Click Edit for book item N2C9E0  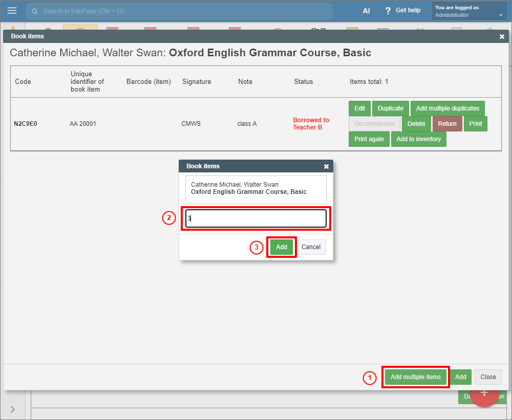[359, 108]
